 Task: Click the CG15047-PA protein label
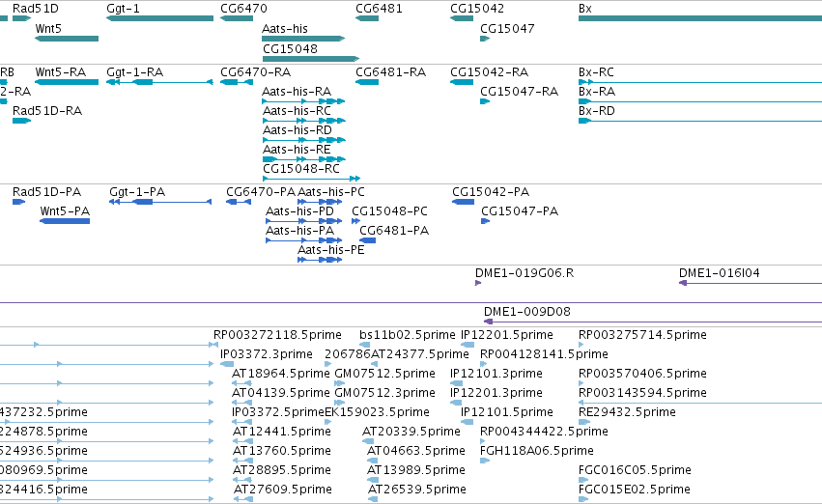(x=520, y=211)
